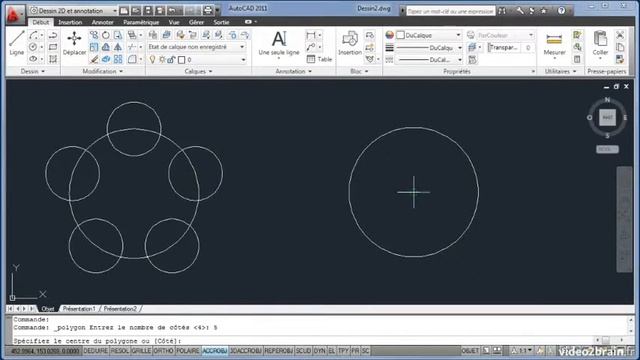Image resolution: width=640 pixels, height=360 pixels.
Task: Select the erase tool in Modification panel
Action: (94, 59)
